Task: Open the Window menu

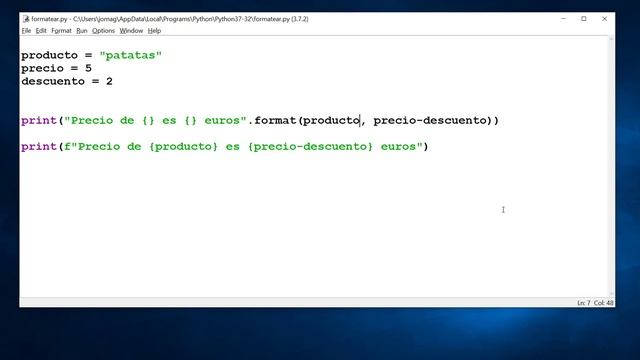Action: [x=131, y=31]
